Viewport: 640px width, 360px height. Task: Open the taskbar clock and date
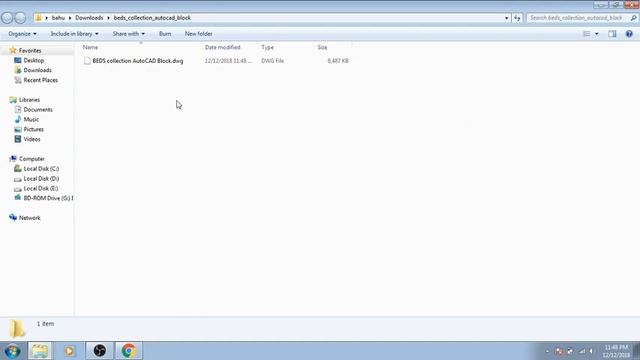pyautogui.click(x=616, y=351)
